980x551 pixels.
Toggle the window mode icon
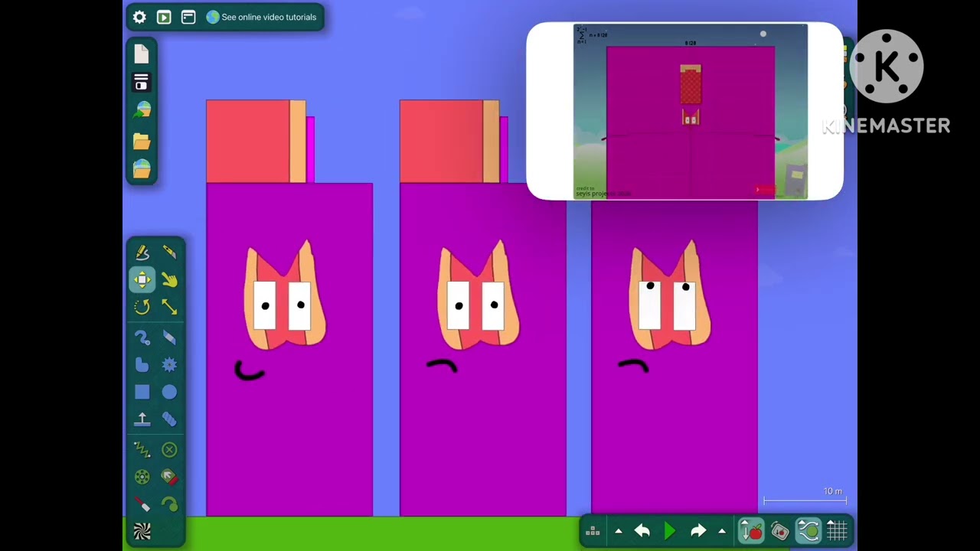pos(188,17)
